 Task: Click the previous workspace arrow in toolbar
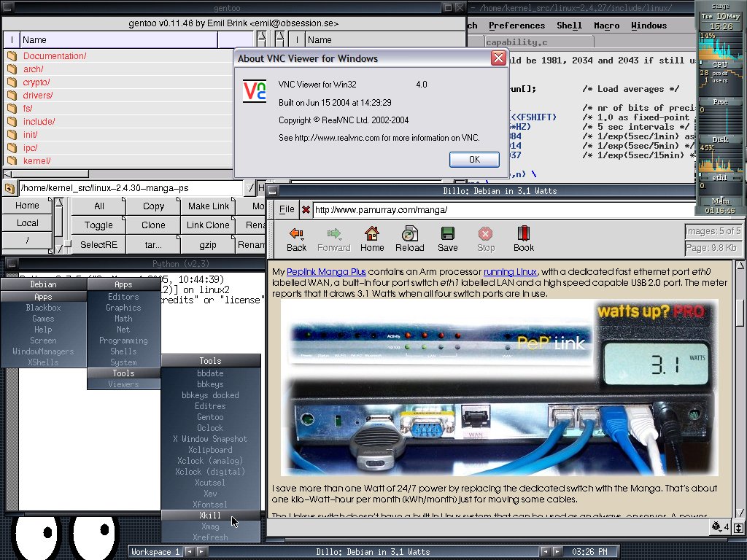190,551
